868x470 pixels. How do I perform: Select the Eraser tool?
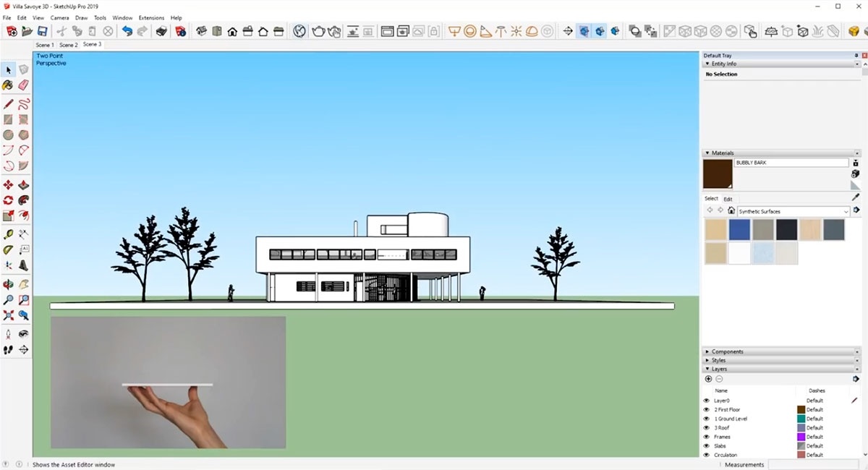[x=24, y=85]
